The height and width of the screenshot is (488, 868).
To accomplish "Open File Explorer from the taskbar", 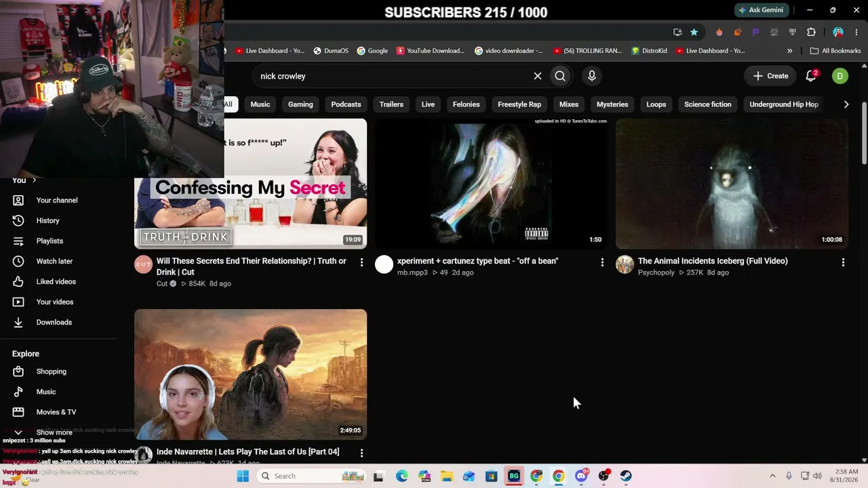I will pos(447,476).
